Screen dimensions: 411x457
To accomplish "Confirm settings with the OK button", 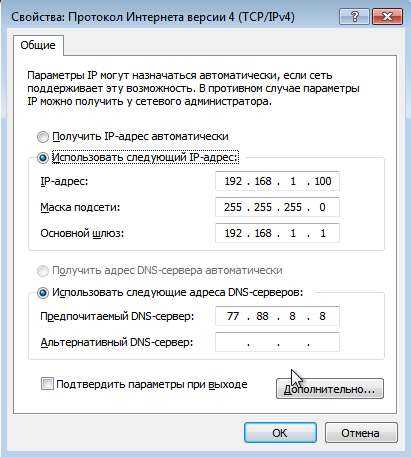I will pyautogui.click(x=280, y=433).
